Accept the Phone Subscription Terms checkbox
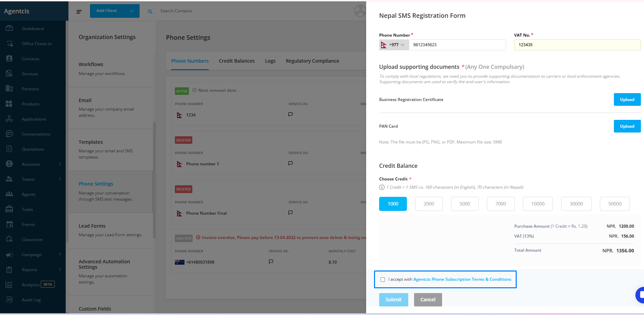Viewport: 644px width, 315px height. [x=383, y=279]
